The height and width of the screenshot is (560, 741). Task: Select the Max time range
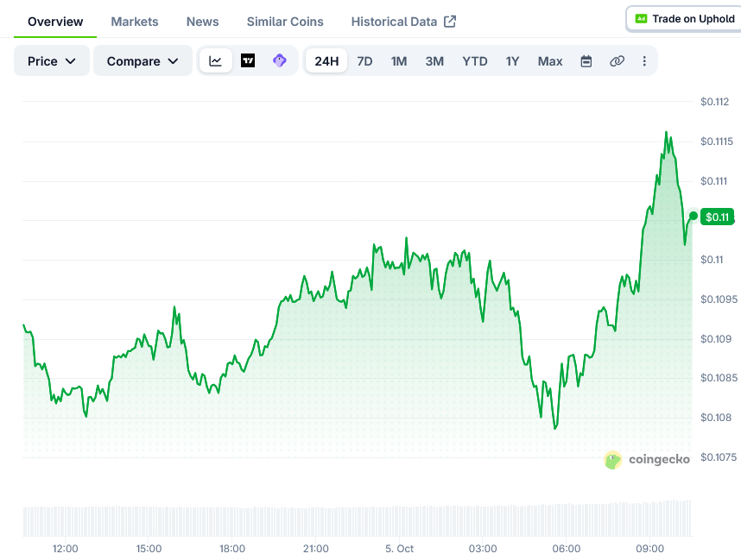click(x=550, y=61)
